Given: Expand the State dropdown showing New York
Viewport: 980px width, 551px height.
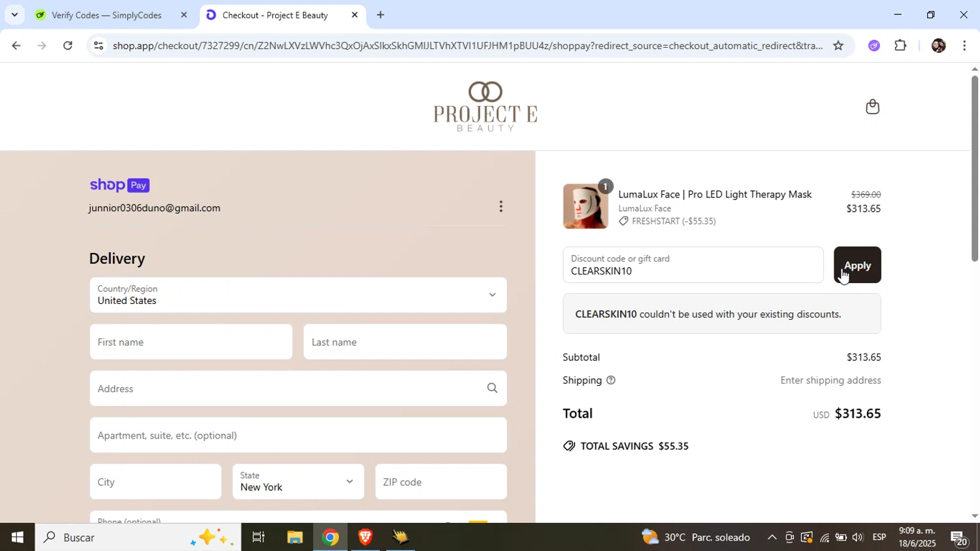Looking at the screenshot, I should coord(298,482).
